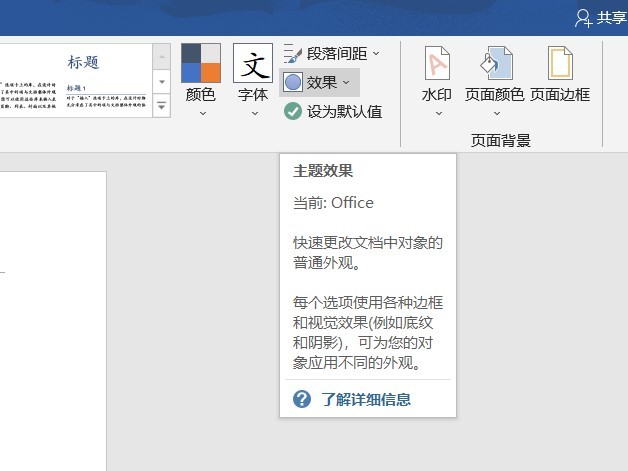This screenshot has width=628, height=471.
Task: Click the 页面背景 group label
Action: (x=501, y=141)
